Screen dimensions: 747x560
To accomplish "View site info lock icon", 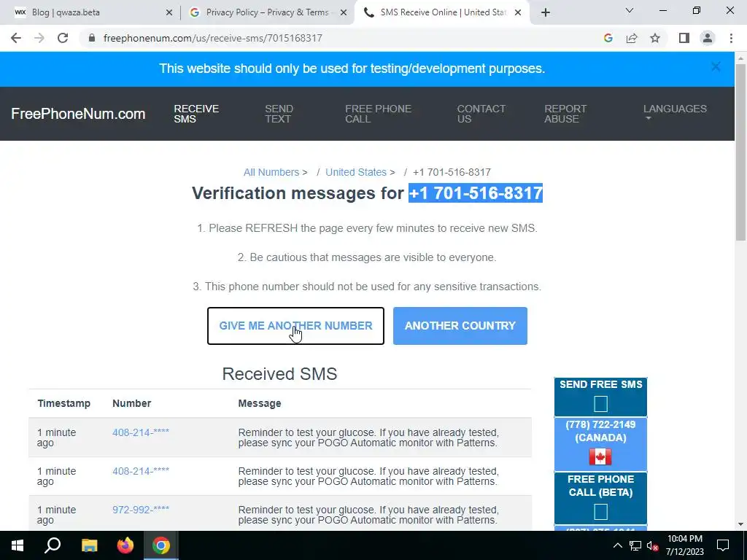I will point(92,38).
